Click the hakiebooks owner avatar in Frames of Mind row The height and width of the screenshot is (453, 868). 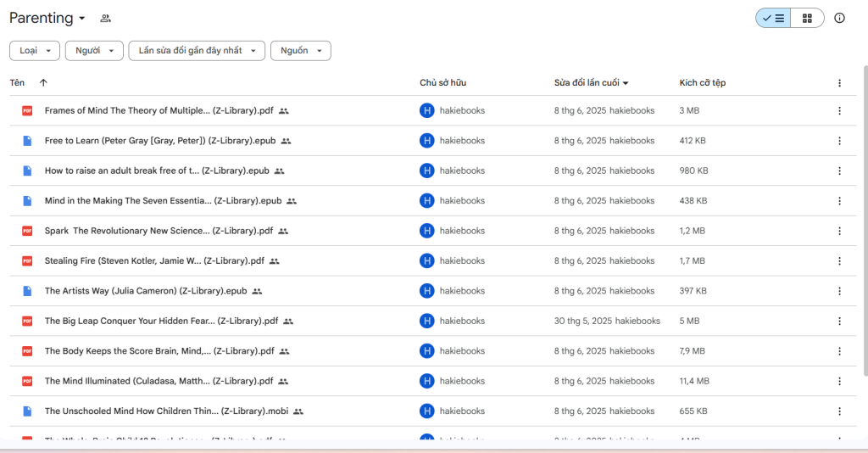pos(427,111)
